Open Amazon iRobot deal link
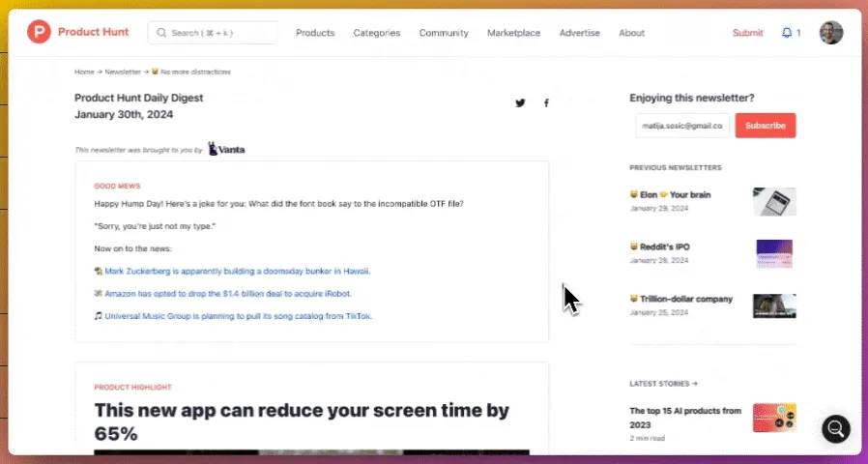868x464 pixels. tap(228, 294)
